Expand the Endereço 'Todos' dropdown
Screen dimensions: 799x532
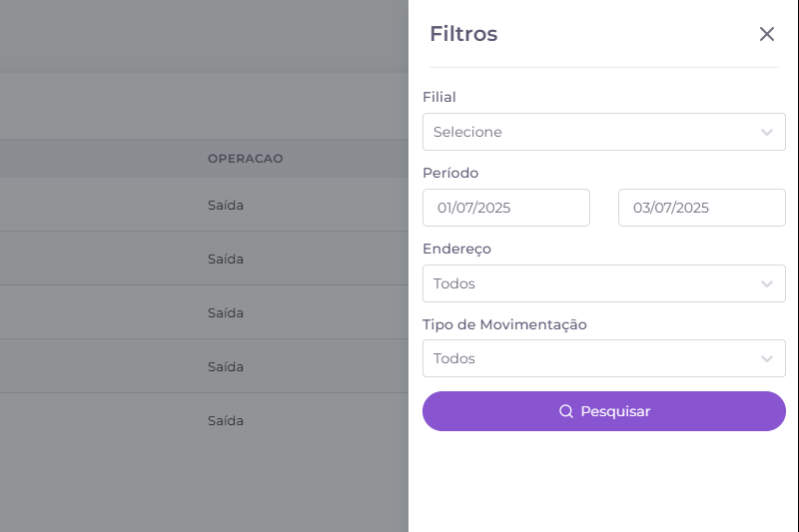[589, 283]
